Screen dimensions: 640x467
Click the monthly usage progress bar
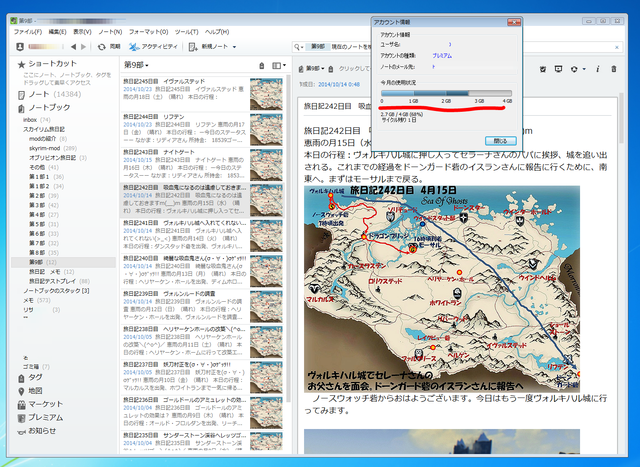446,93
